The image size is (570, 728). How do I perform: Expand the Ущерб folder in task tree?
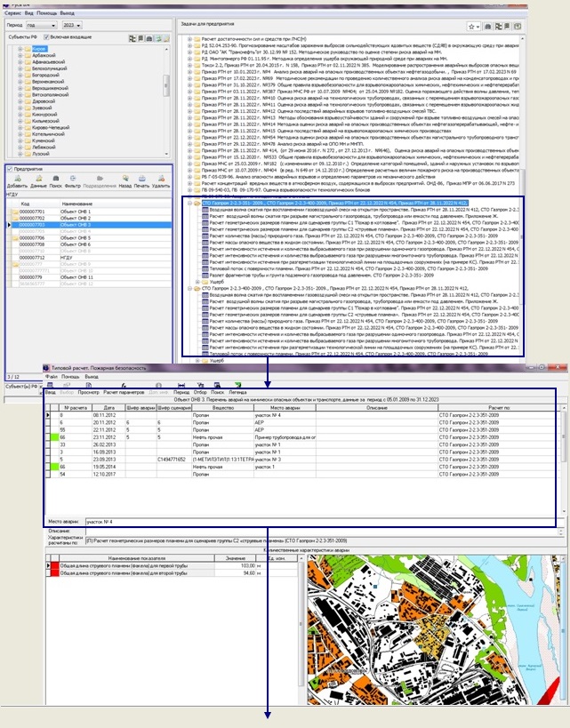(x=198, y=280)
